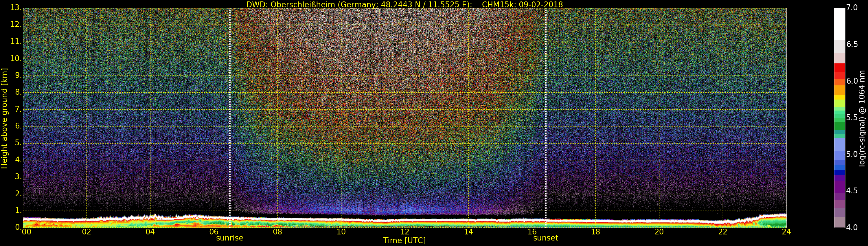Click the sunset label below the time axis

tap(545, 238)
